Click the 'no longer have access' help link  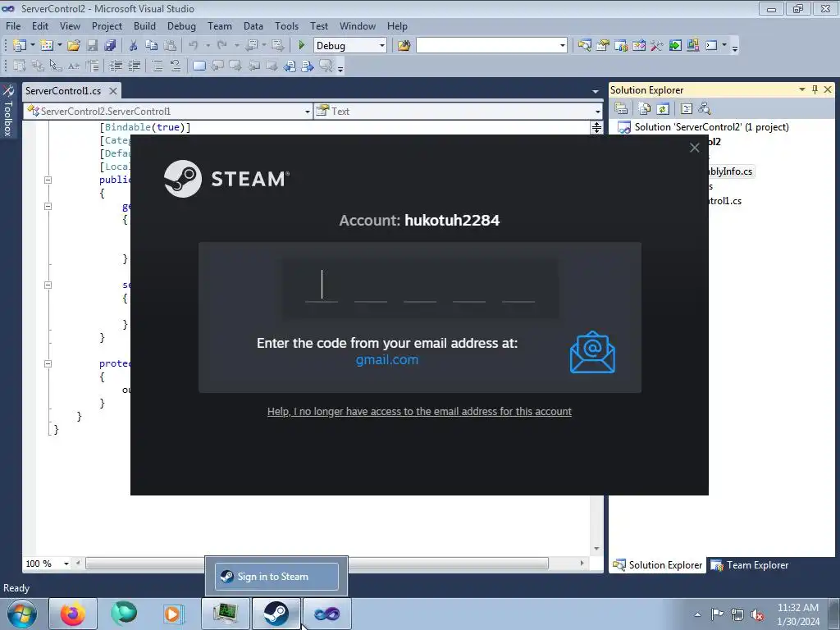coord(419,412)
